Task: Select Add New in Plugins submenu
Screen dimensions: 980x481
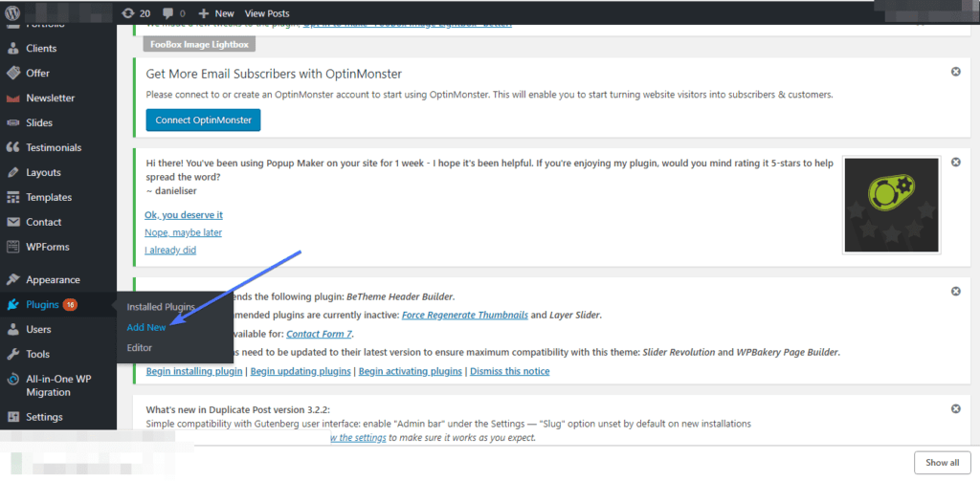Action: pos(146,327)
